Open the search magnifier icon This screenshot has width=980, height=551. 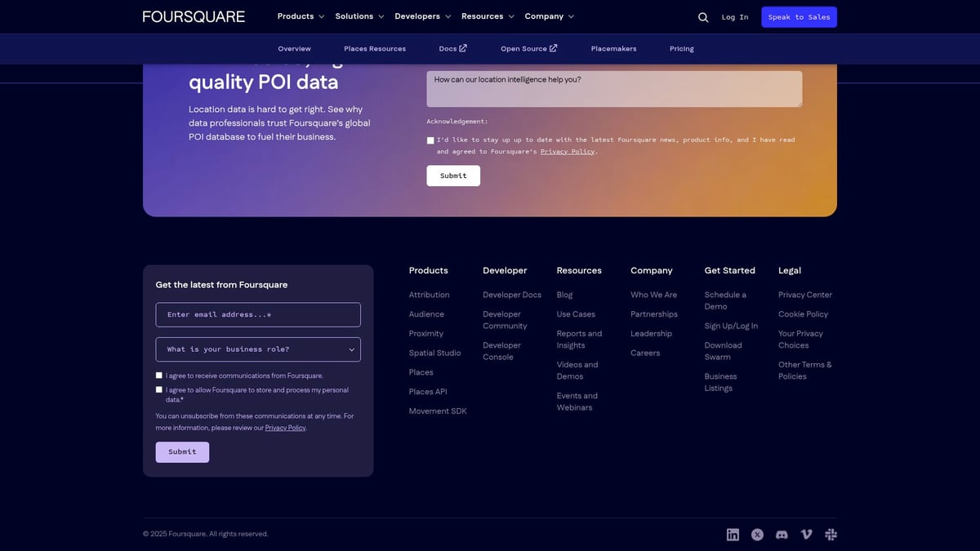coord(703,17)
